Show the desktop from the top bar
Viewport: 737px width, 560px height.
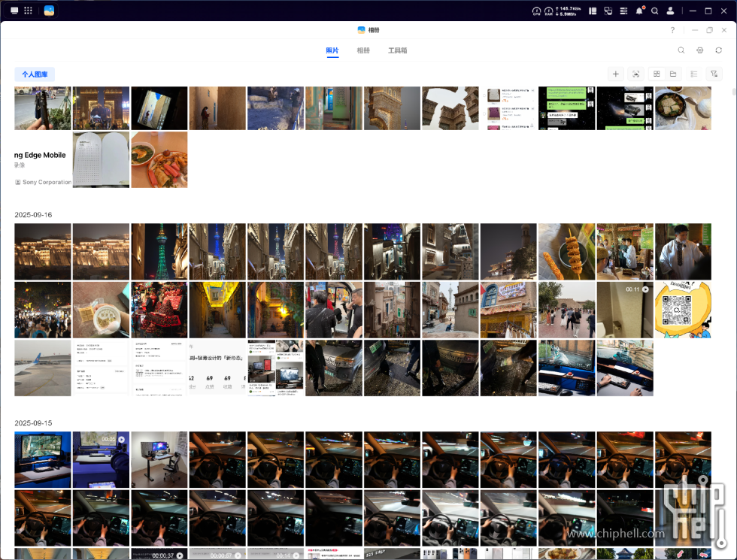pyautogui.click(x=14, y=11)
